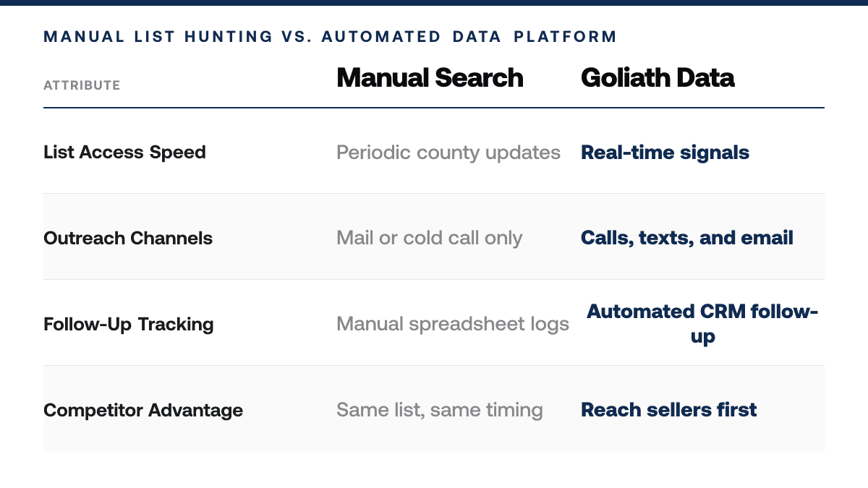Select the ATTRIBUTE column label
The image size is (868, 488).
(82, 85)
